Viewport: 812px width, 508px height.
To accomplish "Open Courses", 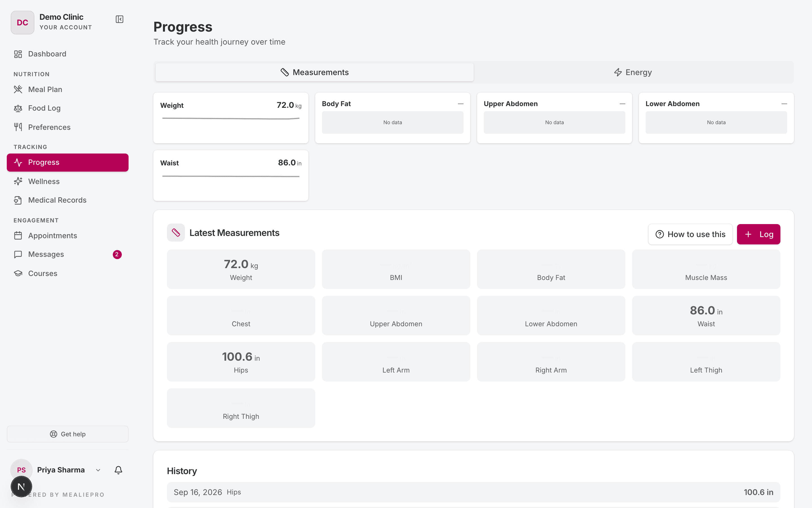I will pos(67,273).
